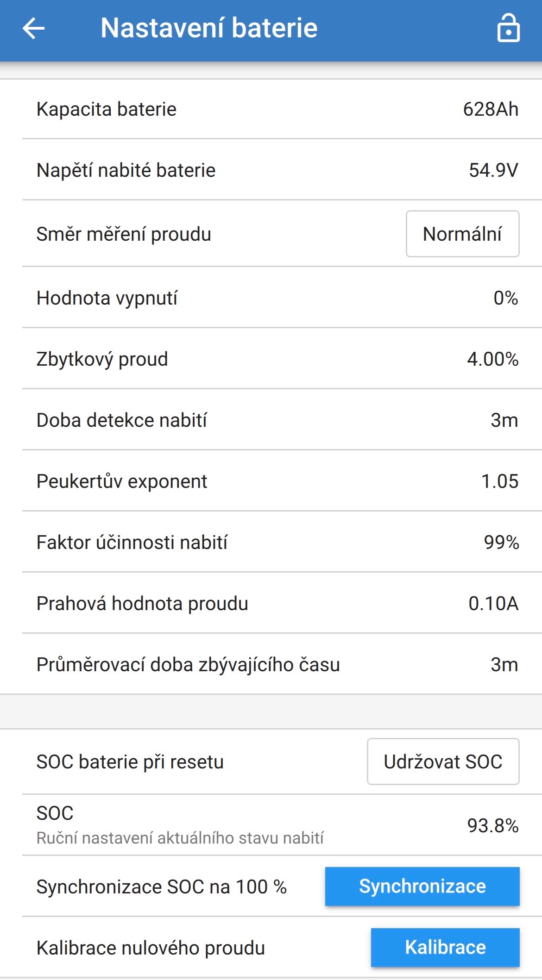Edit Doba detekce nabití 3m value
Viewport: 542px width, 980px height.
[x=504, y=420]
